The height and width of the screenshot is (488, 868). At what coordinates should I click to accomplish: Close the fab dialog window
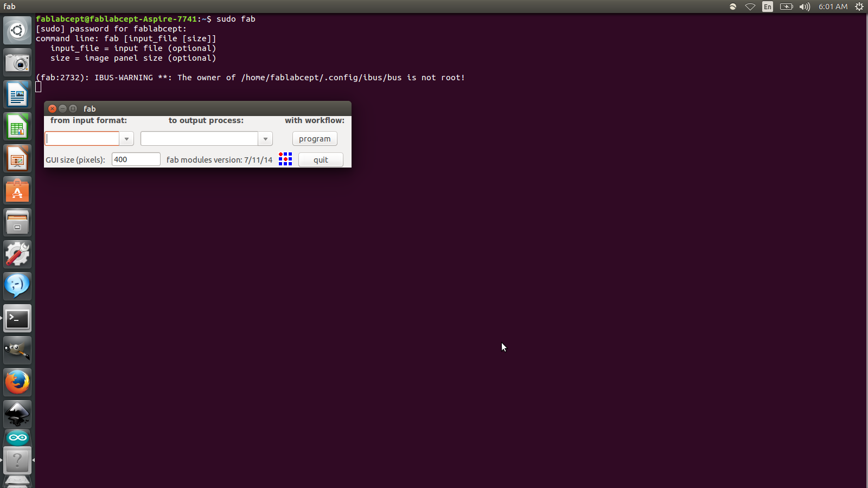click(x=53, y=108)
